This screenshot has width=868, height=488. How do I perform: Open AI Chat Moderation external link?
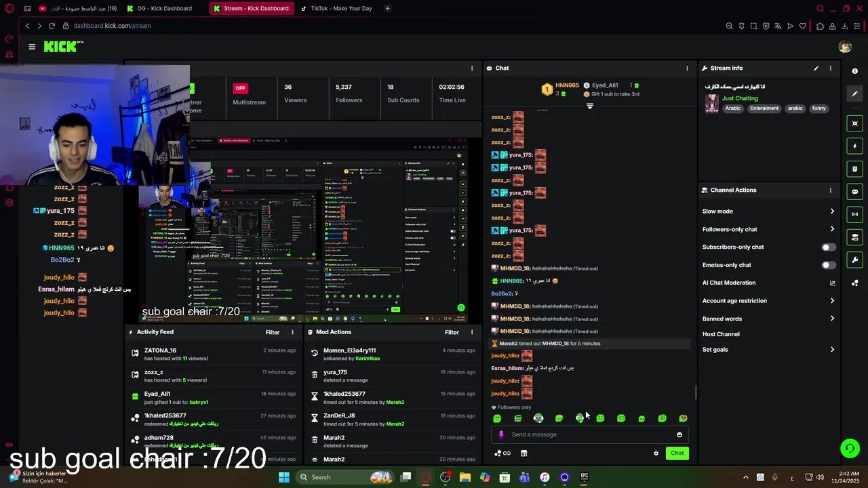tap(832, 283)
